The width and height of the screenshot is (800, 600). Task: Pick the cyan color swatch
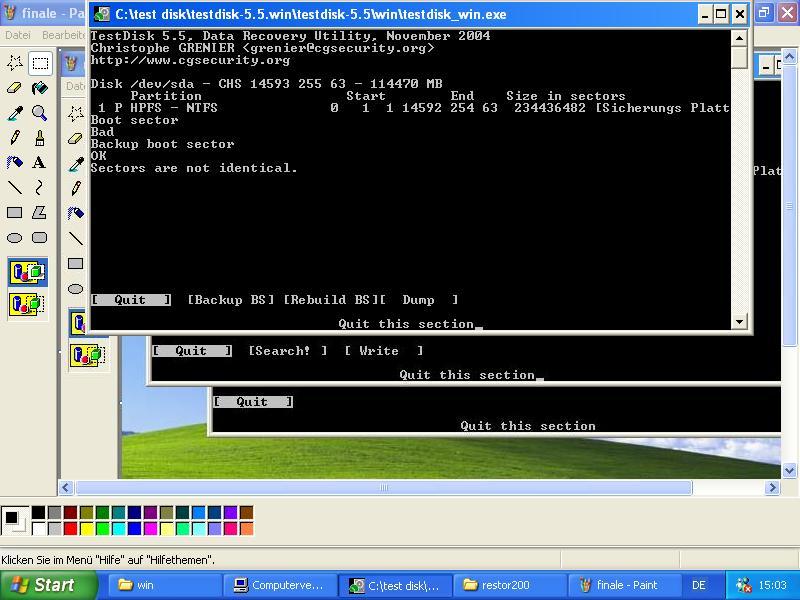(118, 529)
